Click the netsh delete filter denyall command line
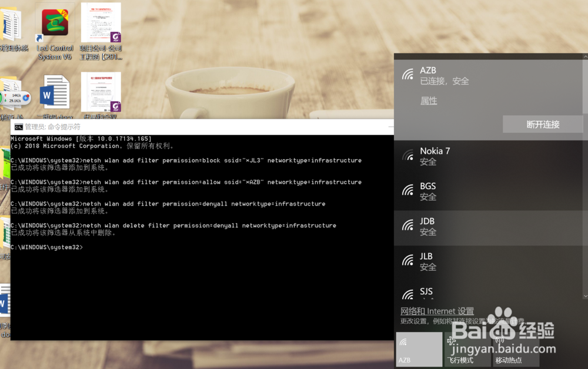588x369 pixels. [x=173, y=226]
